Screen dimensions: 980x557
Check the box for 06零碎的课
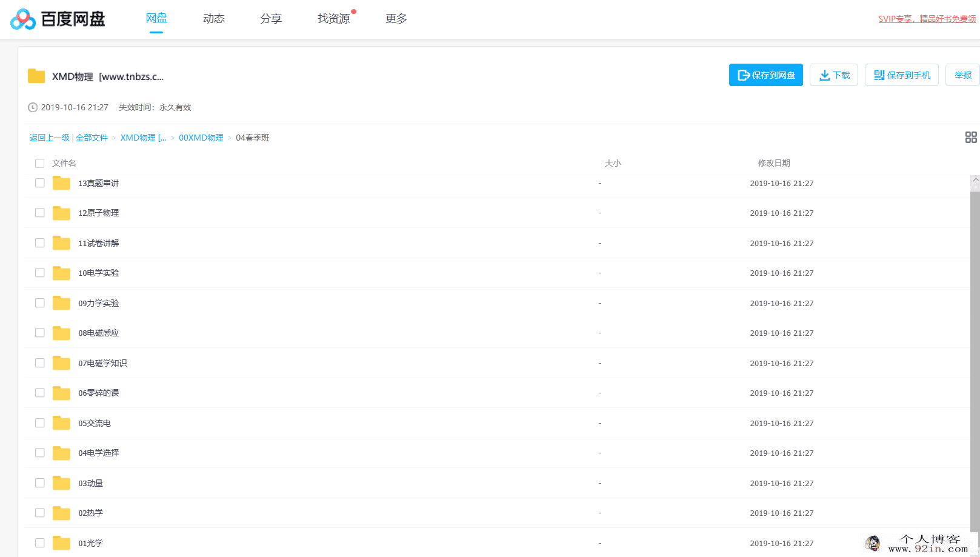click(40, 393)
